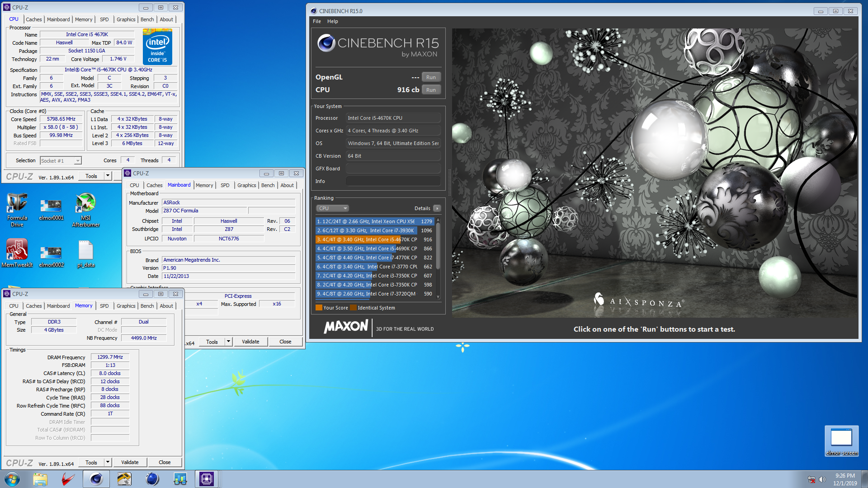Expand Tools arrow in top CPU-Z window
The height and width of the screenshot is (488, 868).
click(108, 176)
